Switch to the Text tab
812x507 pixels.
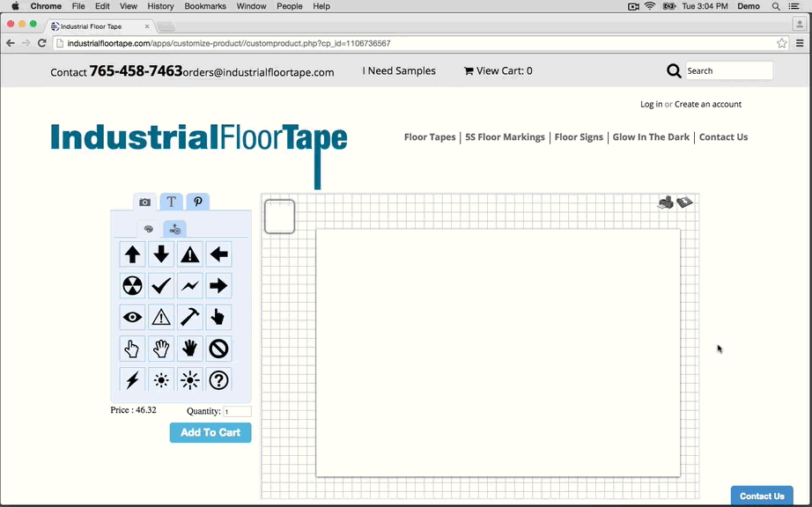(x=172, y=202)
